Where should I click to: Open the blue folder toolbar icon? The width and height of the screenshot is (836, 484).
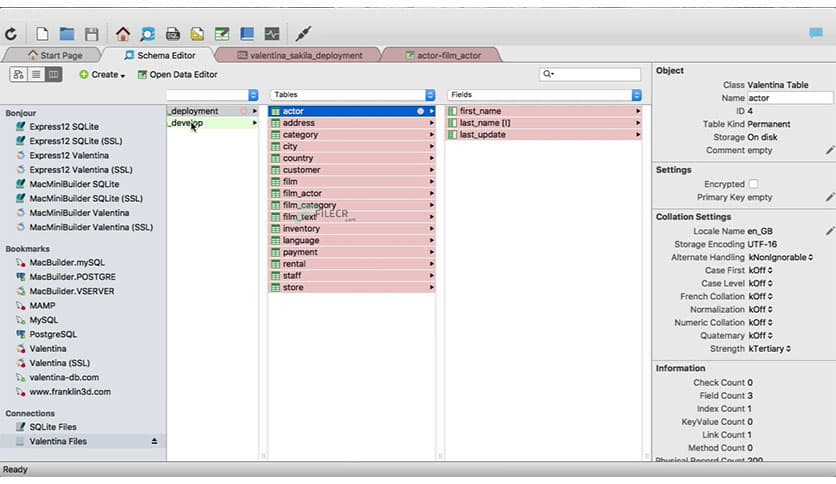click(67, 34)
